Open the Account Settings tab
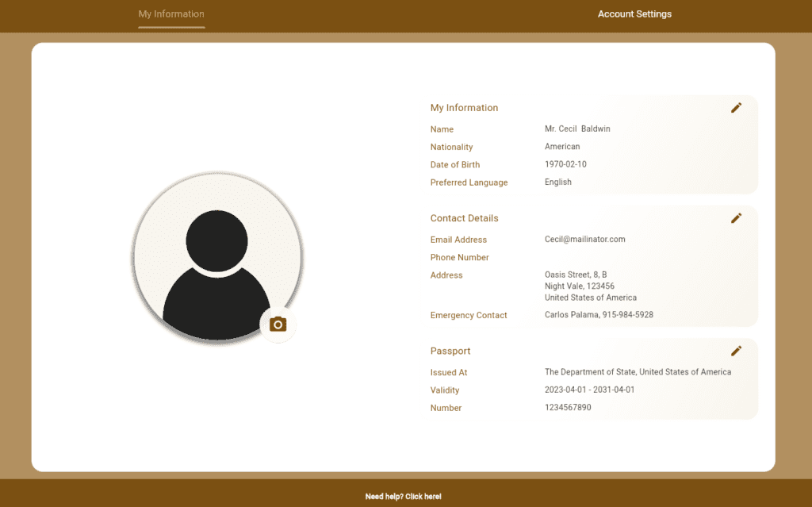Image resolution: width=812 pixels, height=507 pixels. pos(634,14)
